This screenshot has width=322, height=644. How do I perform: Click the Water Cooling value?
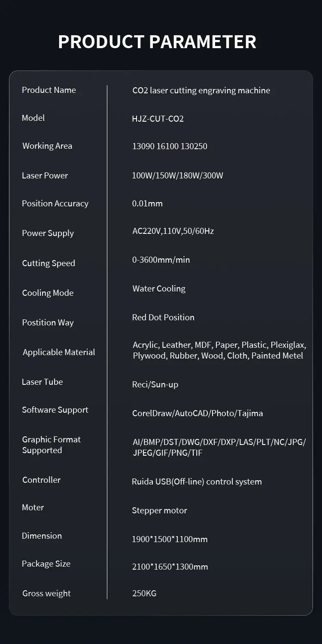[x=159, y=288]
